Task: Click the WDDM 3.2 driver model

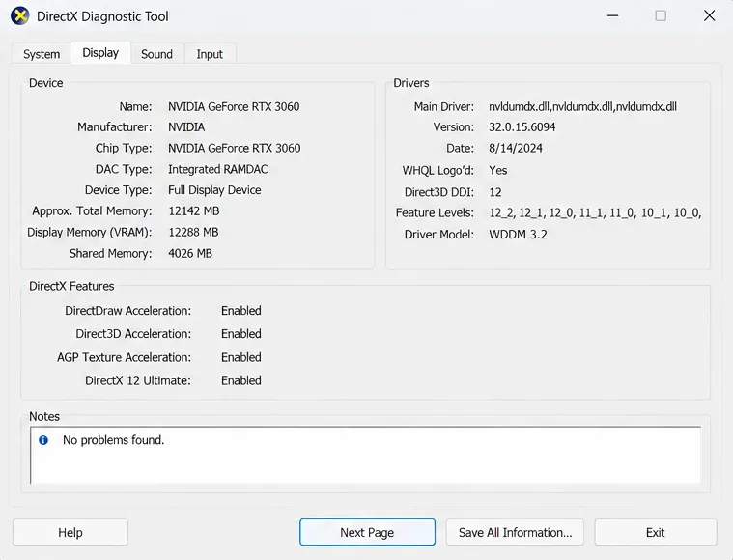Action: [x=518, y=235]
